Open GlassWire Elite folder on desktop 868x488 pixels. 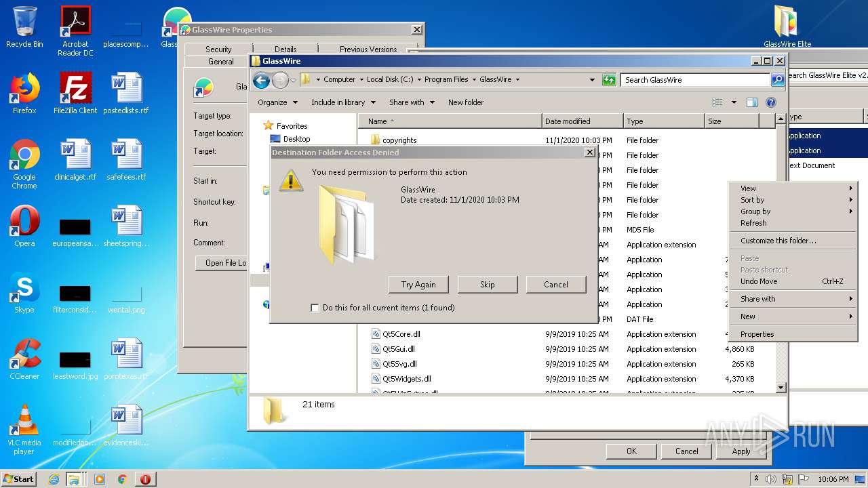[787, 27]
